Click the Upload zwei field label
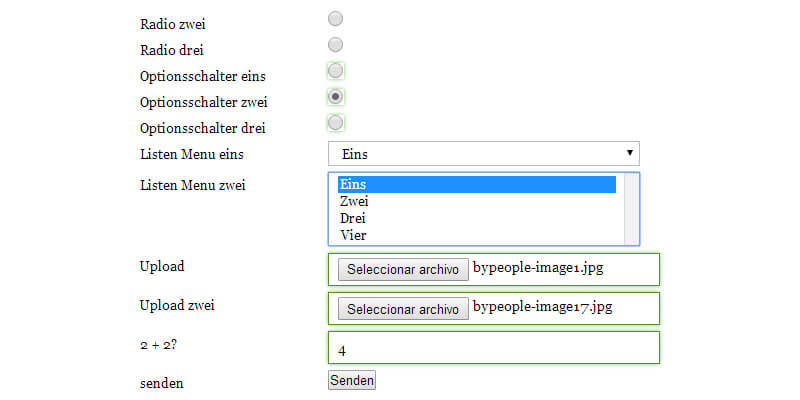This screenshot has width=800, height=400. pos(177,305)
